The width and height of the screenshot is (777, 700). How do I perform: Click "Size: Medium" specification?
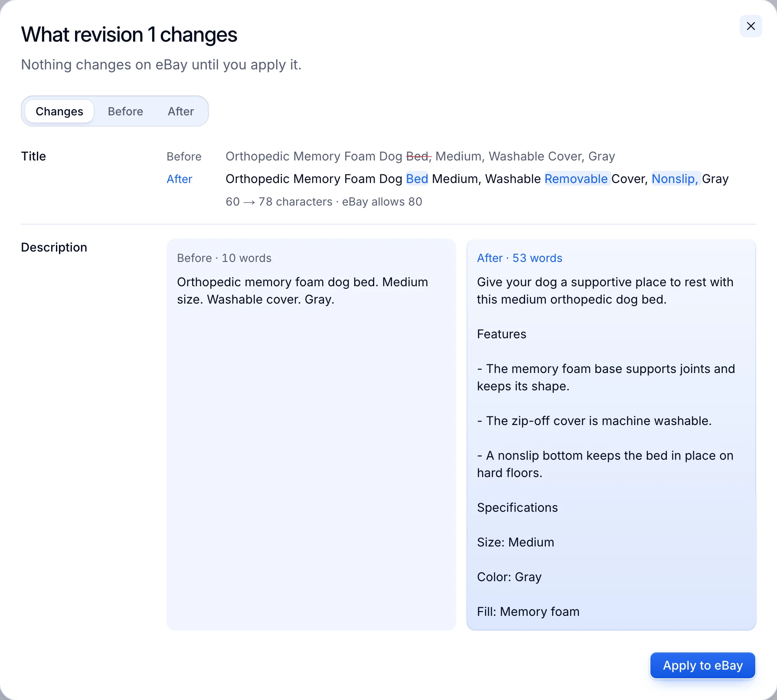click(x=516, y=542)
